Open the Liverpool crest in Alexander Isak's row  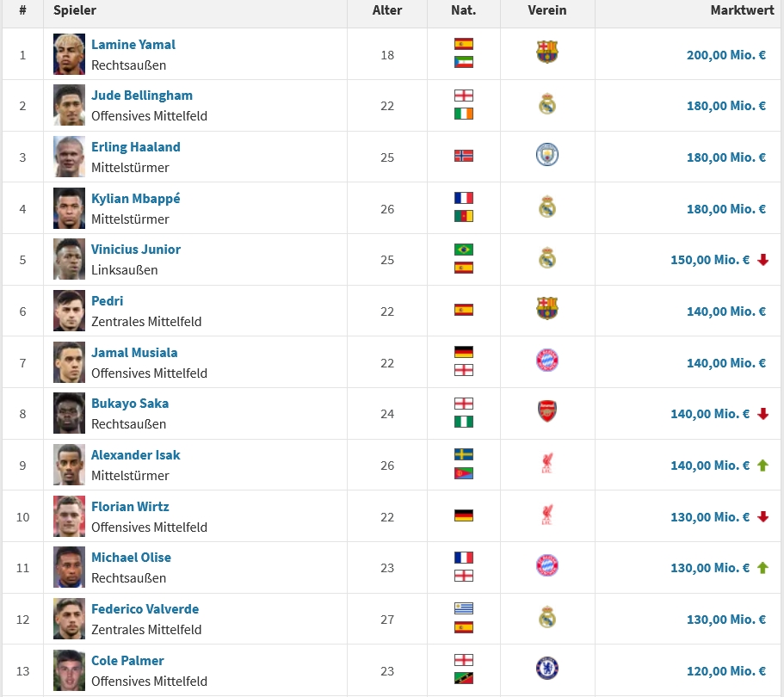point(547,464)
